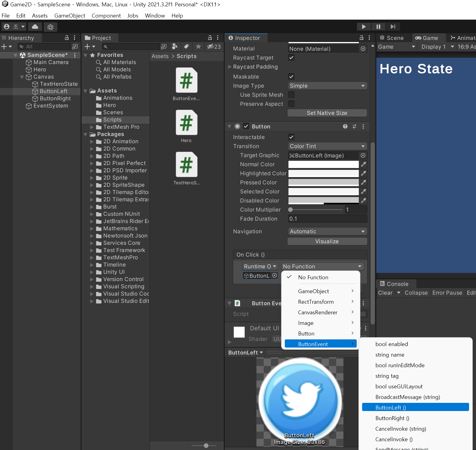Click the favorites star icon in Project toolbar

pyautogui.click(x=198, y=47)
